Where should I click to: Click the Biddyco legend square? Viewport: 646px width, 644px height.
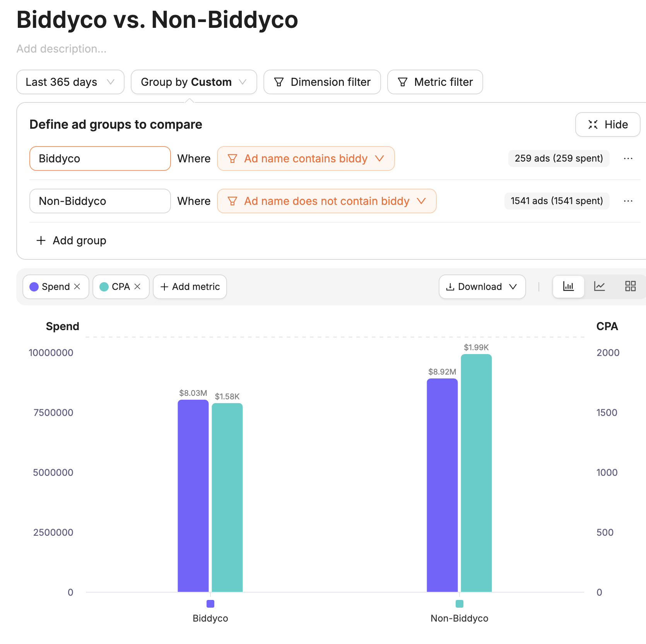210,603
